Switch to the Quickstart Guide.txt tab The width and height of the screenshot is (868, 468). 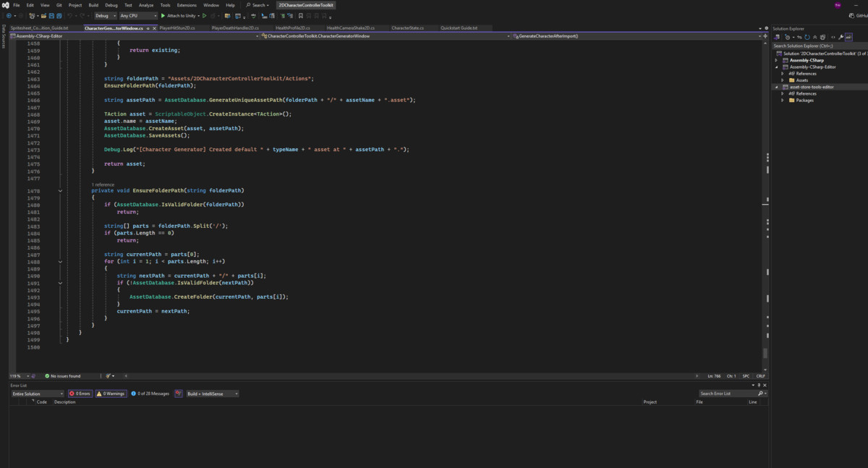tap(459, 28)
